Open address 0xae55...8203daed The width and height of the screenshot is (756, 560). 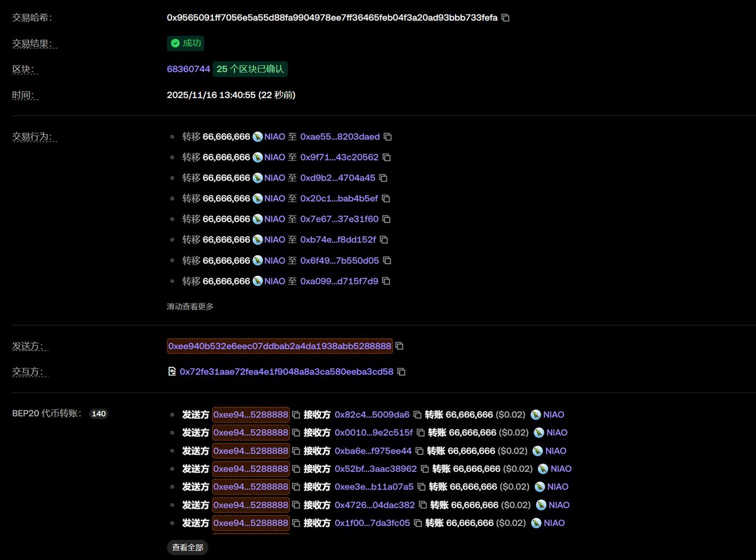pos(340,137)
